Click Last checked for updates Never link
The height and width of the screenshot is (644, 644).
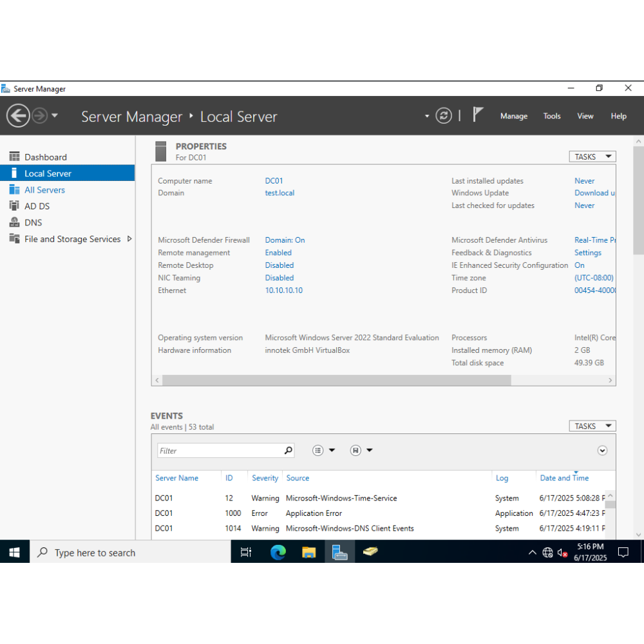[x=585, y=205]
